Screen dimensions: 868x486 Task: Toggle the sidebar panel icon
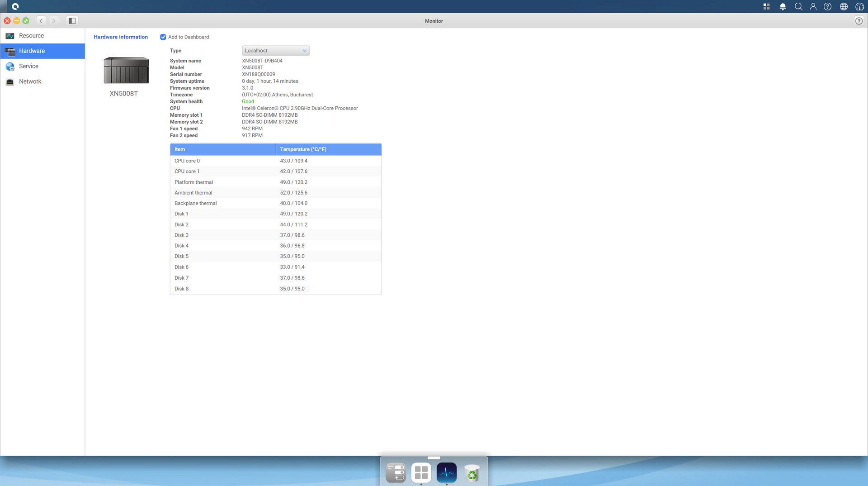(72, 21)
